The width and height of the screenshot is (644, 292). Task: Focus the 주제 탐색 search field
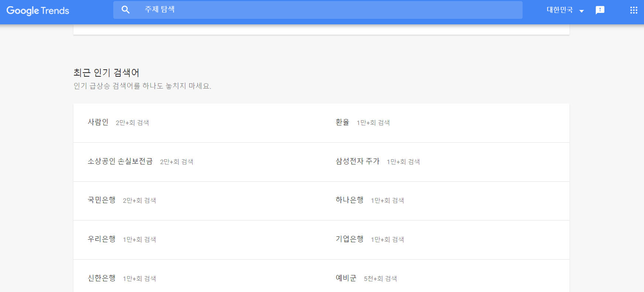click(318, 10)
